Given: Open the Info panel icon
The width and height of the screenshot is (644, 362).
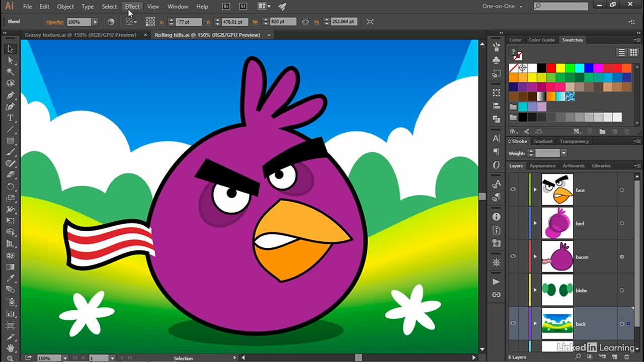Looking at the screenshot, I should pos(497,217).
